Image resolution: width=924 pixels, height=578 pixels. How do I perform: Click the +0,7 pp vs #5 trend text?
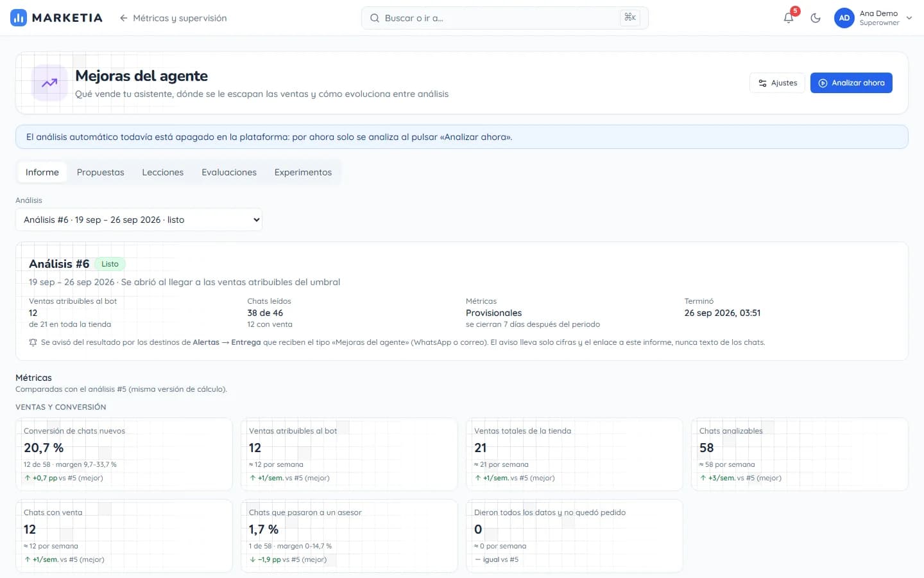[x=64, y=478]
